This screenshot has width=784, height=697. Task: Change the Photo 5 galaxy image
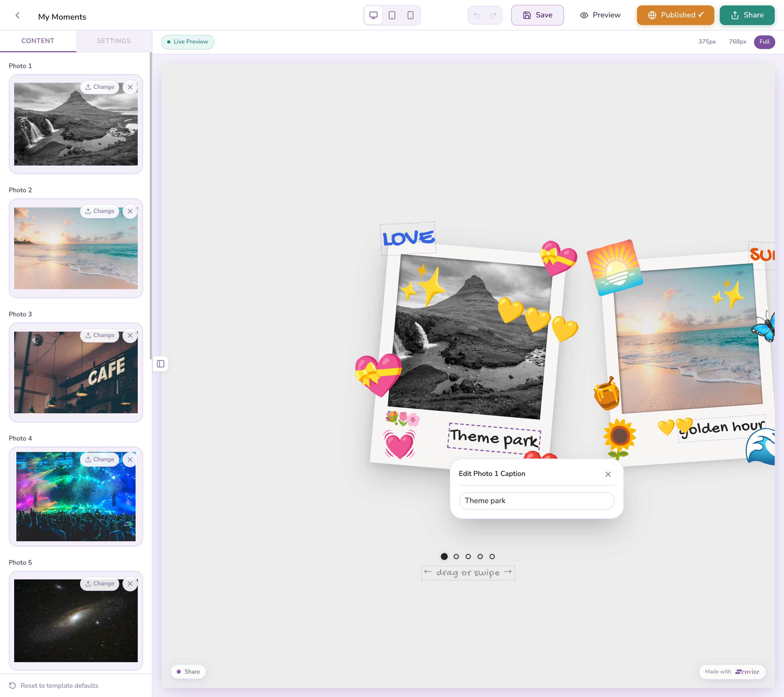100,583
